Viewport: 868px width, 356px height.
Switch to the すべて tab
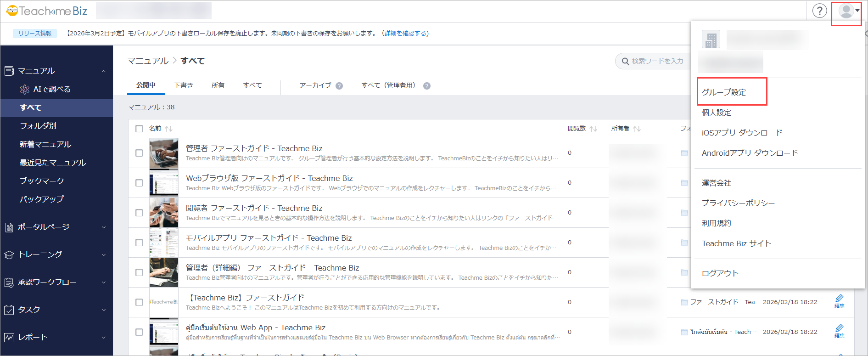click(252, 85)
